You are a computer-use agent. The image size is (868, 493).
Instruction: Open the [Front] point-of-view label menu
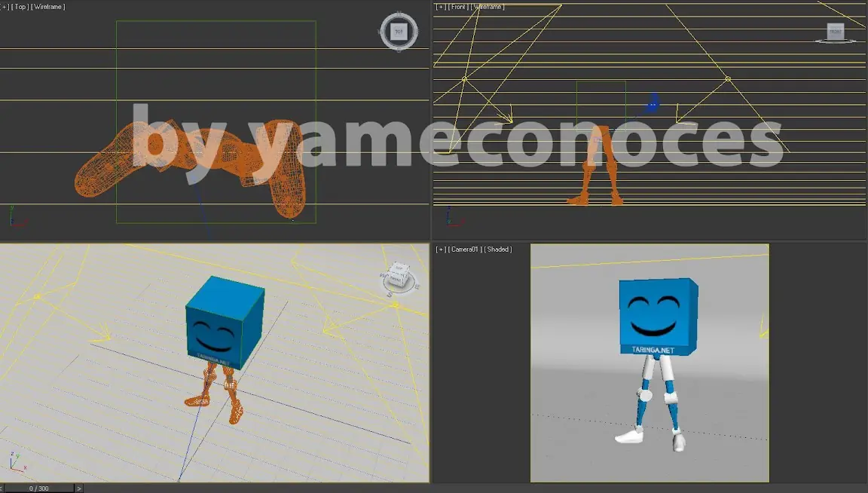(458, 7)
